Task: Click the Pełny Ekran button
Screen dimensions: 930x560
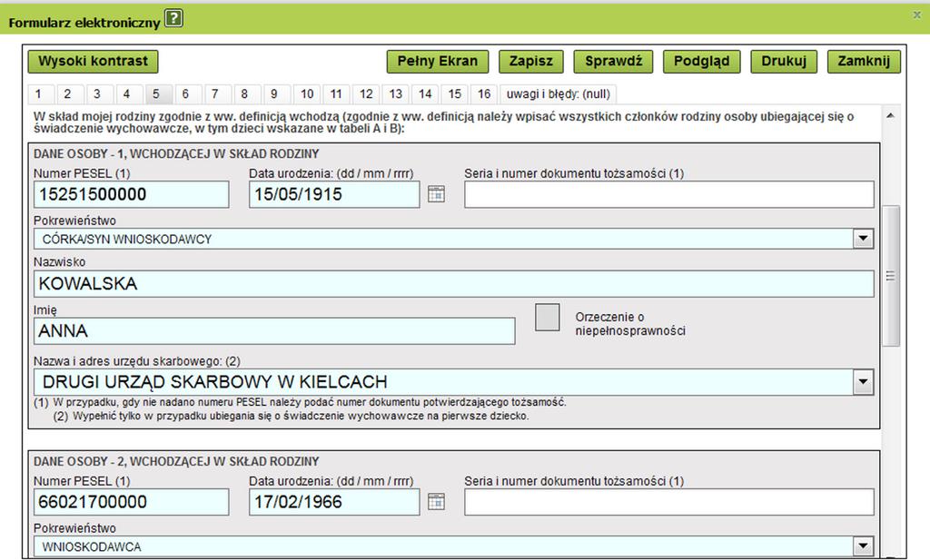Action: coord(438,61)
